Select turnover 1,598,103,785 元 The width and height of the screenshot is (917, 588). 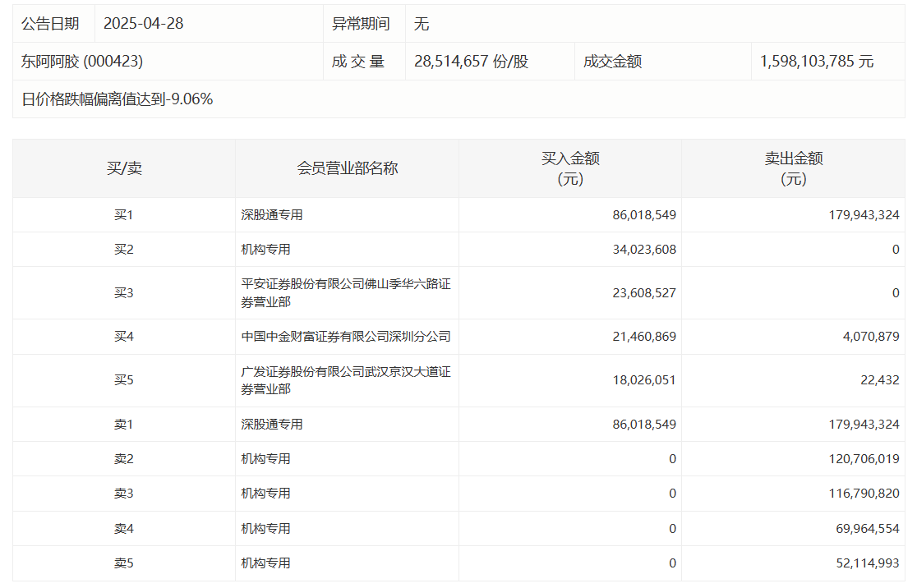click(x=817, y=62)
